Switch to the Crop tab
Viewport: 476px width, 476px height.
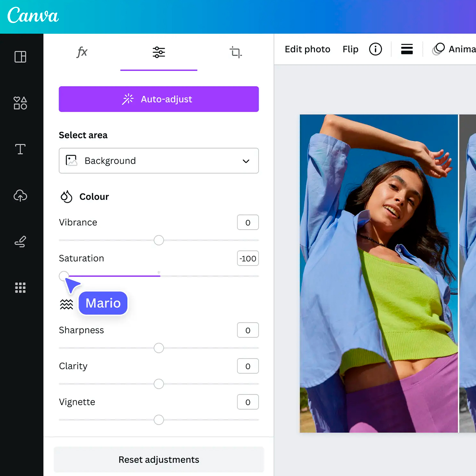[236, 52]
